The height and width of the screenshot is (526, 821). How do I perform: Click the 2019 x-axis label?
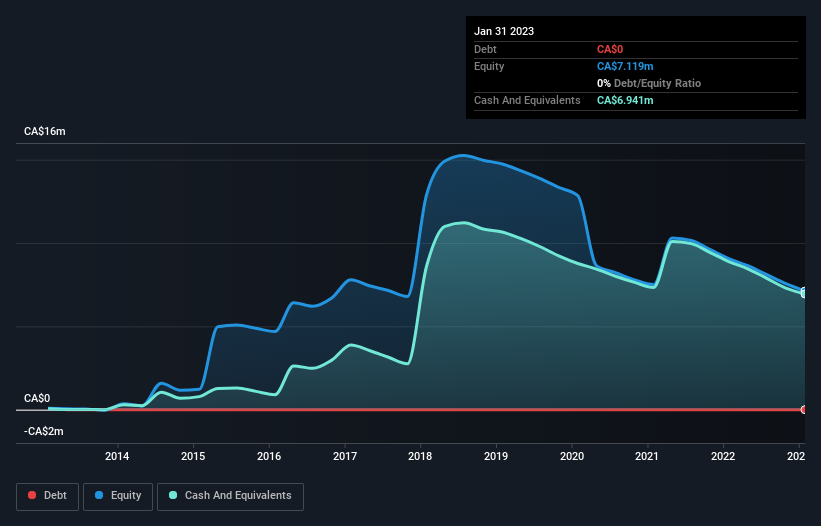point(496,456)
